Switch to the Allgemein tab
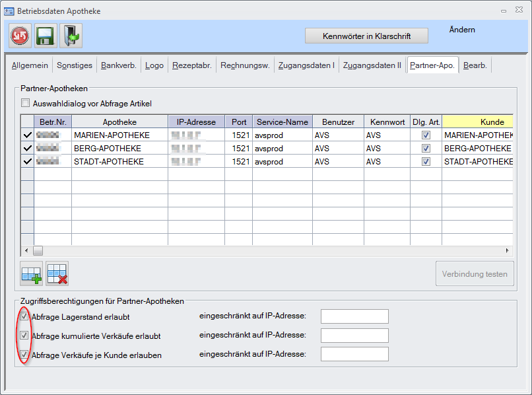Viewport: 532px width, 395px height. point(30,65)
